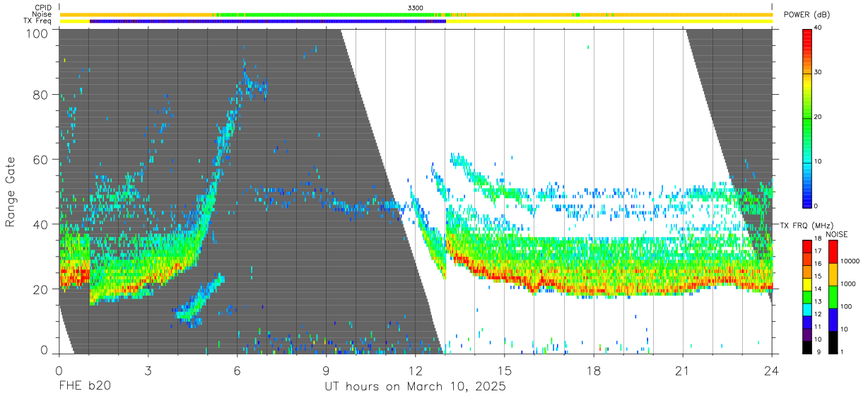Click the 13 label on TX FRQ legend
Viewport: 868px width, 401px height.
point(819,301)
